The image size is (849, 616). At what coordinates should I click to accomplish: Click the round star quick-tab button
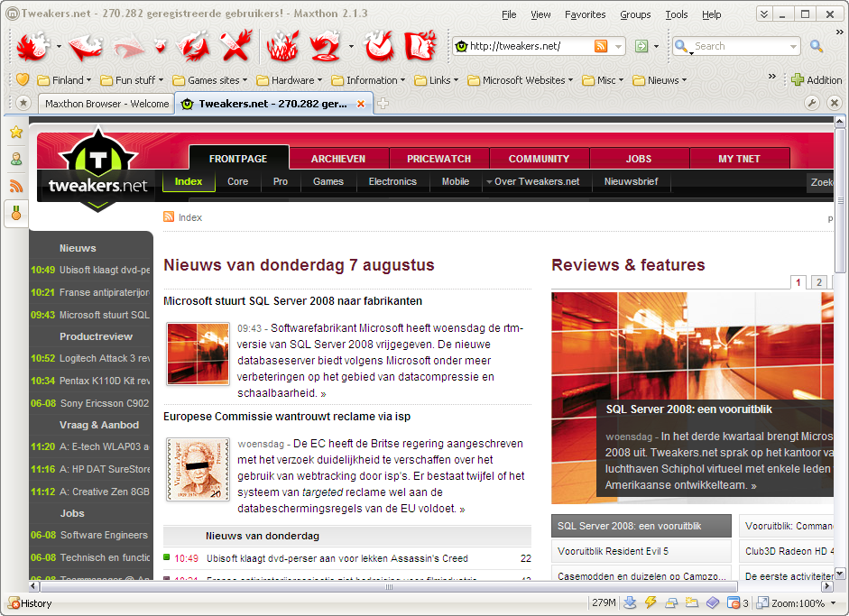pyautogui.click(x=23, y=103)
